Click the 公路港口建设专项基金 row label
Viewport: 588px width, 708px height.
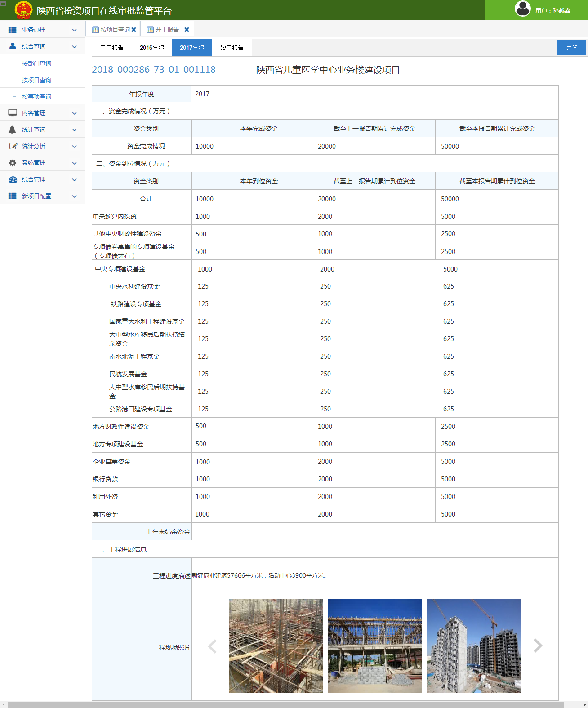pos(141,409)
